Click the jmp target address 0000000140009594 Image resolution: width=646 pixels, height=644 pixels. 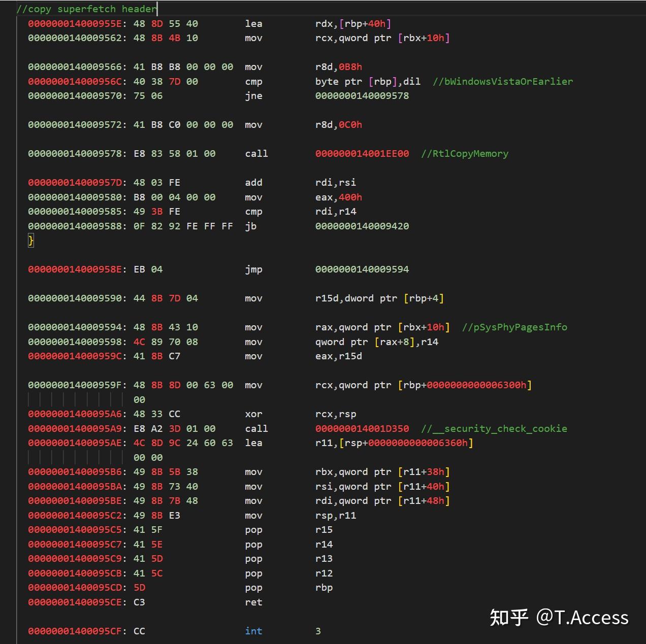(362, 269)
